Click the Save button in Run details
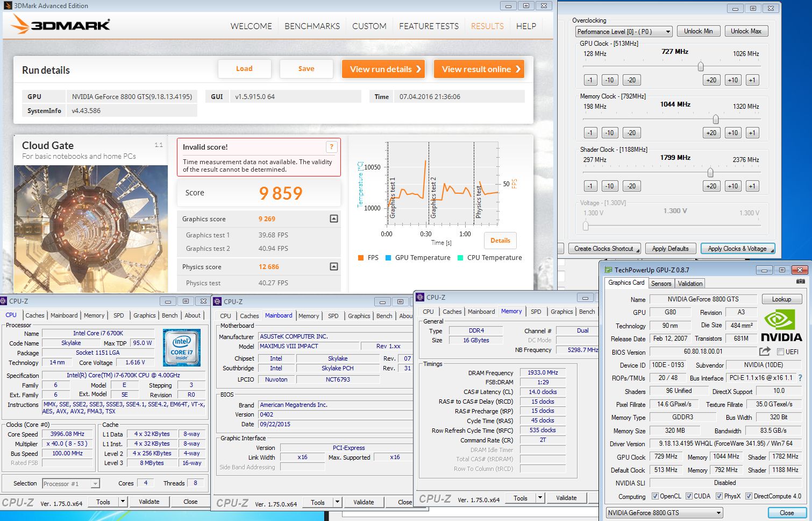This screenshot has height=521, width=812. [x=306, y=68]
